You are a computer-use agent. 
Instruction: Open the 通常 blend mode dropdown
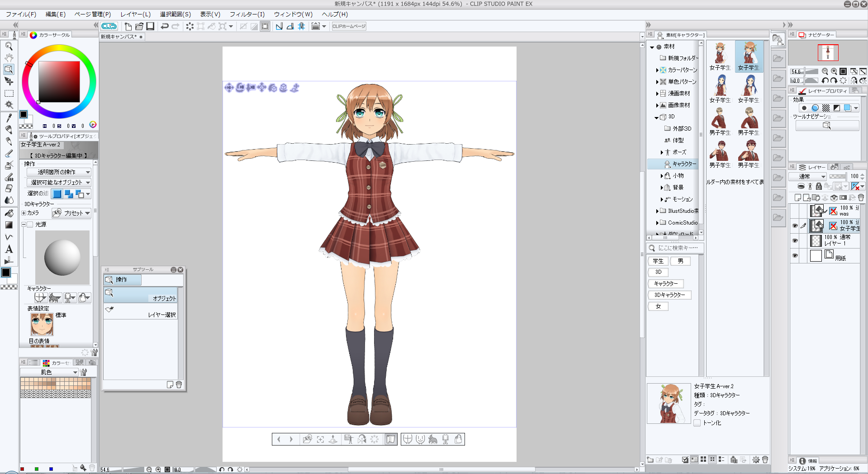[x=807, y=176]
